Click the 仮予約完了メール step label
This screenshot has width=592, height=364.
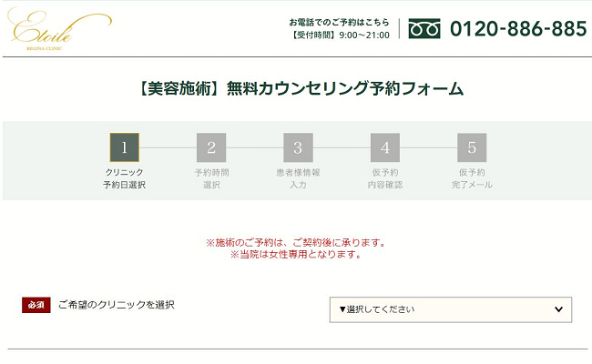[472, 178]
